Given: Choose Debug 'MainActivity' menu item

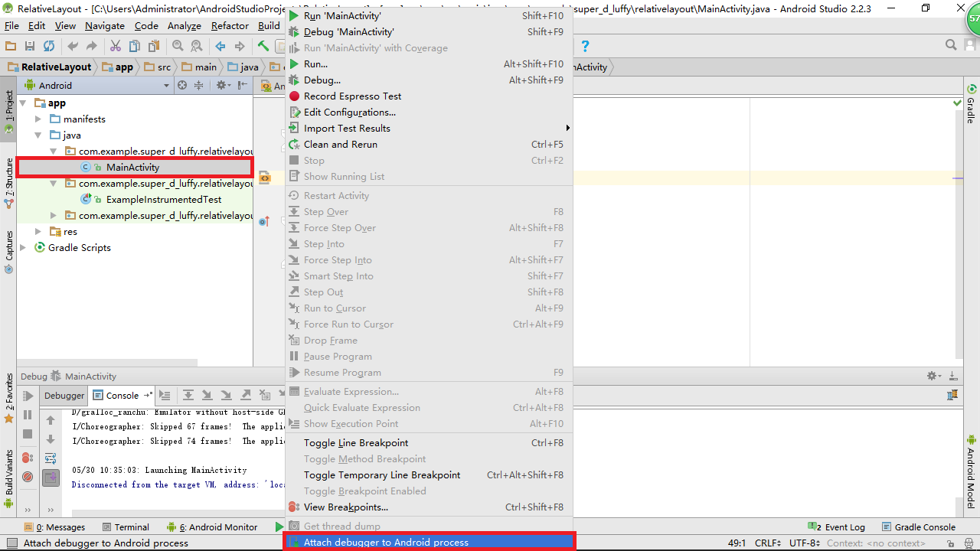Looking at the screenshot, I should [x=430, y=31].
